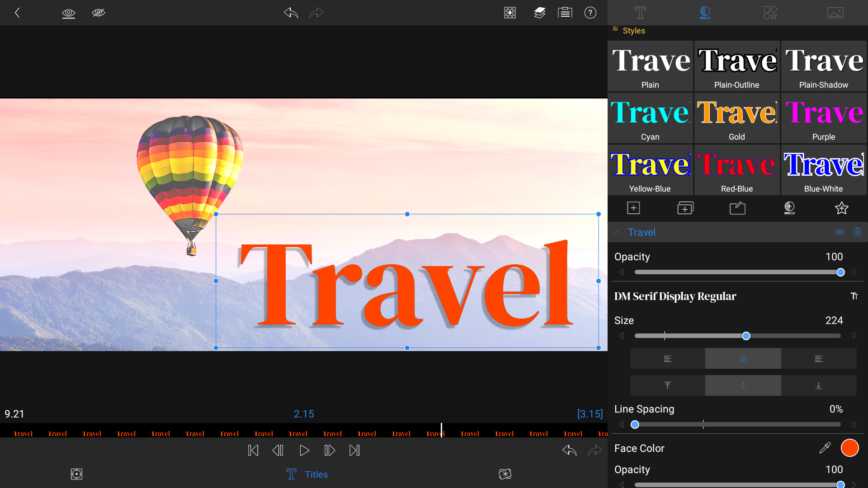Save style as favorite with star icon
This screenshot has height=488, width=868.
pos(841,208)
